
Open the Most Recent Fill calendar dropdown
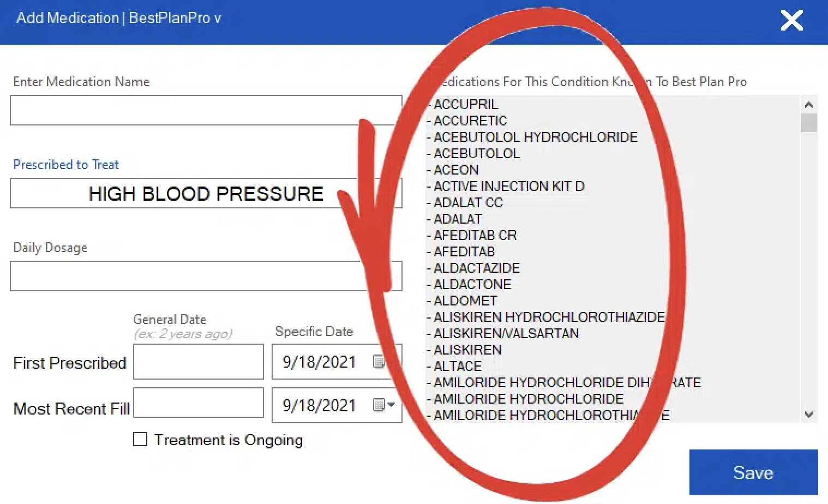[383, 405]
